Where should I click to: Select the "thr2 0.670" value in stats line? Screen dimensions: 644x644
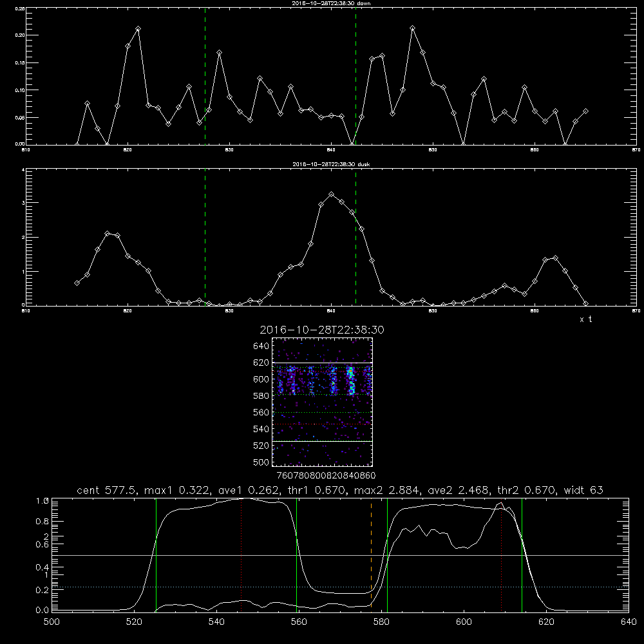(x=527, y=490)
